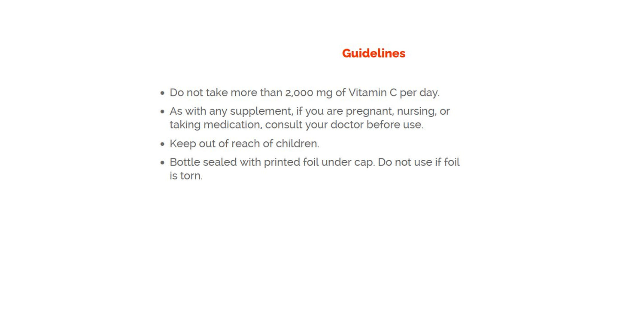Click the word 'pregnant' in second guideline
This screenshot has width=644, height=323.
pos(370,112)
